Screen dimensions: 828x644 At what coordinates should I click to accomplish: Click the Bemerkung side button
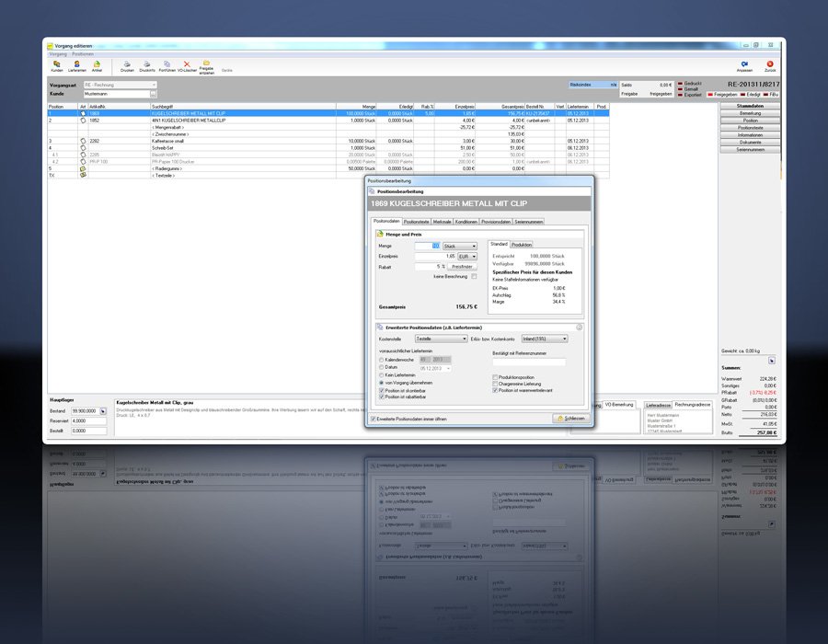coord(750,113)
